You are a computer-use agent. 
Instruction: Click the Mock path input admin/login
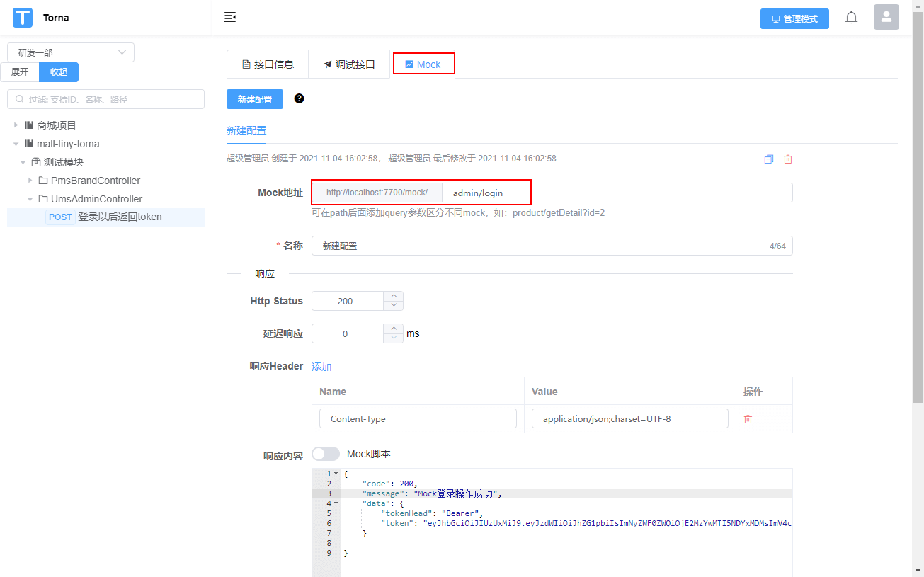[x=617, y=193]
